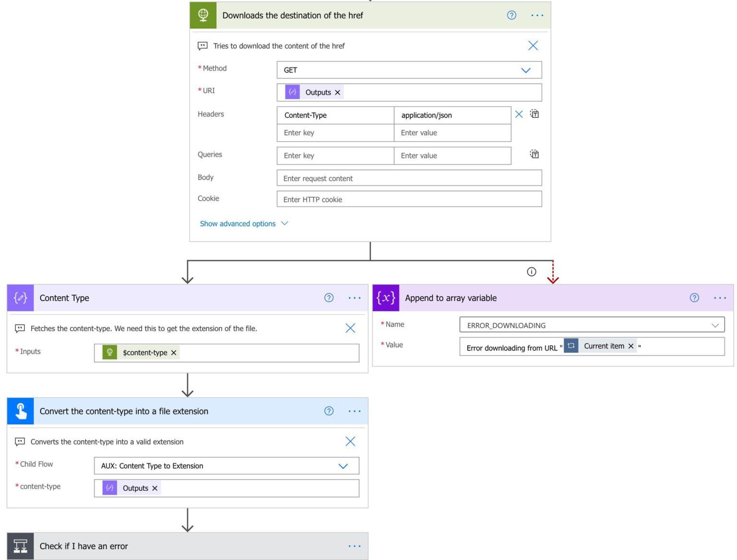Click the Body request content field

pos(408,178)
